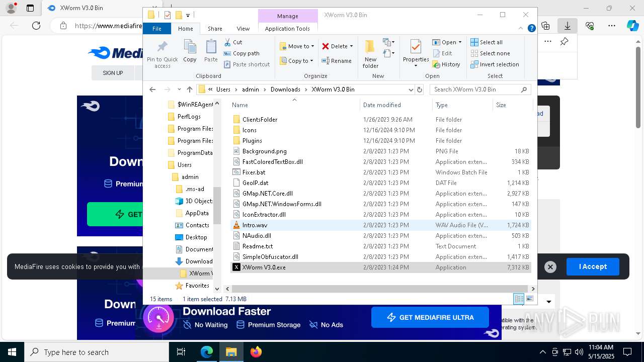644x362 pixels.
Task: Click MediaFire SIGN UP button
Action: coord(113,73)
